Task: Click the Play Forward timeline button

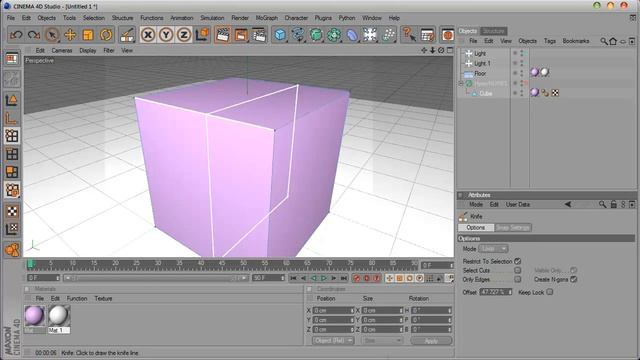Action: 324,278
